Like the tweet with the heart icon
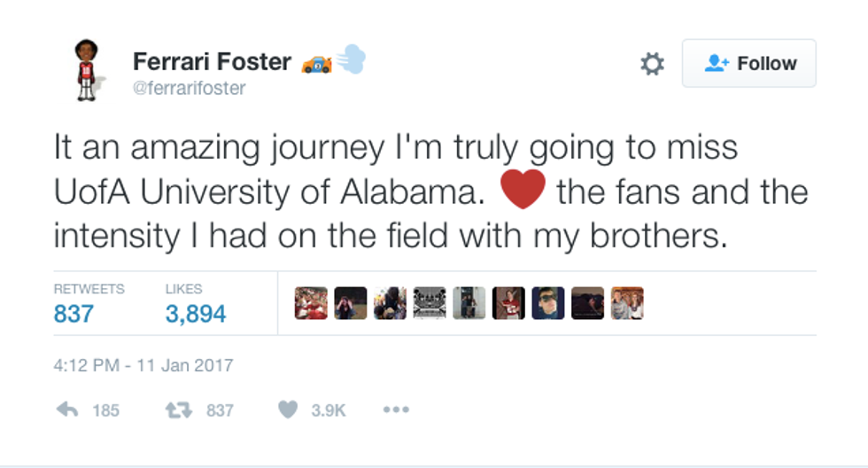868x468 pixels. (288, 409)
